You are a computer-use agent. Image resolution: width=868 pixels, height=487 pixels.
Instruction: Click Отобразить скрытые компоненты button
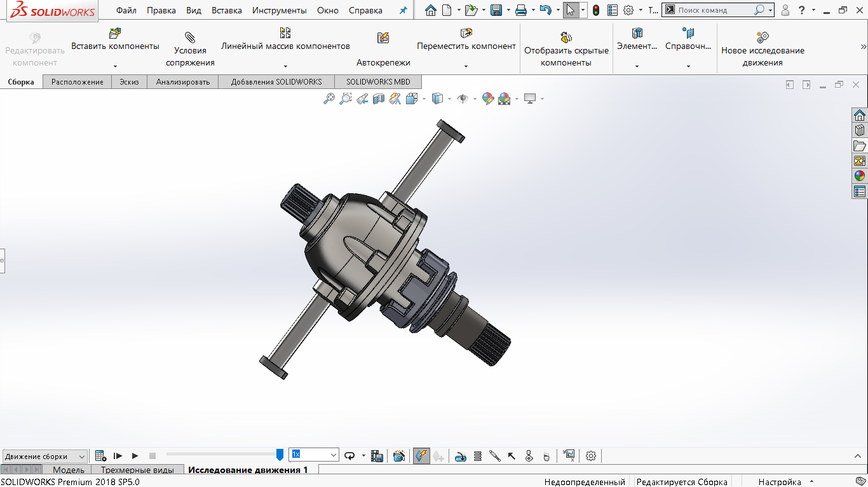pos(566,49)
